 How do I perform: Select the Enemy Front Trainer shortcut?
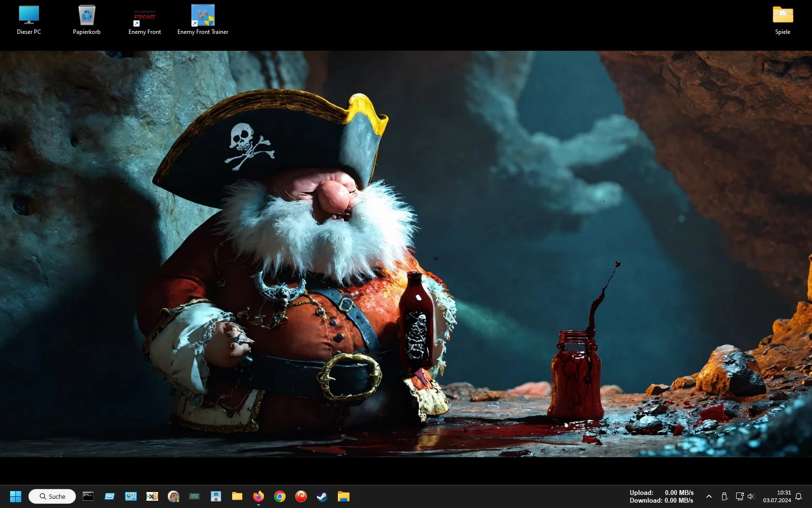[203, 20]
